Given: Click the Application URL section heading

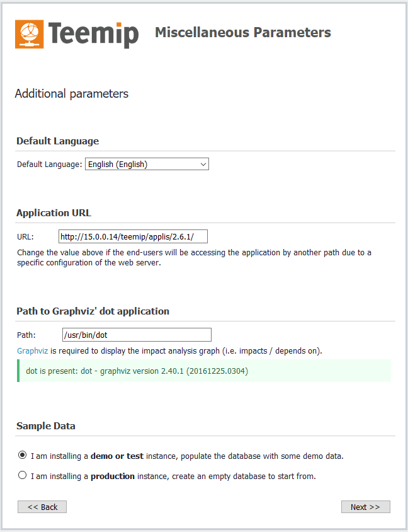Looking at the screenshot, I should pyautogui.click(x=54, y=213).
